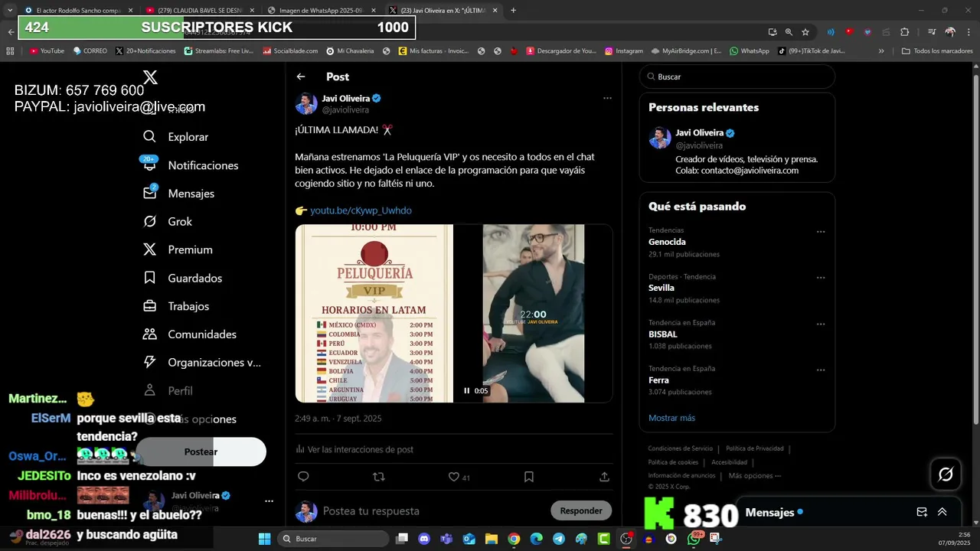
Task: Open WhatsApp from taskbar
Action: coord(694,539)
